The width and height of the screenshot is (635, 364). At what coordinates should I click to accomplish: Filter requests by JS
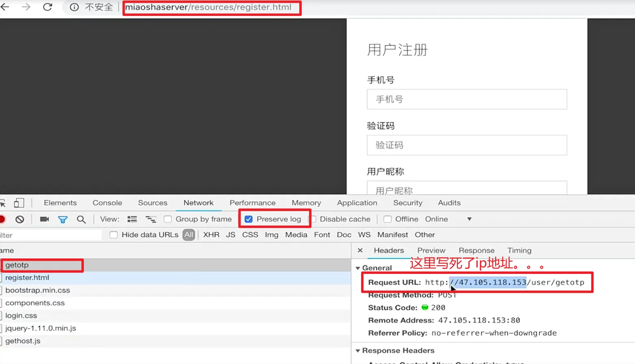(x=231, y=235)
